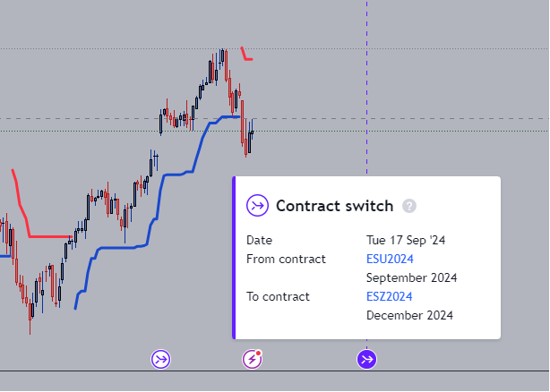Select the short red indicator line at the top
550x392 pixels.
click(x=246, y=57)
